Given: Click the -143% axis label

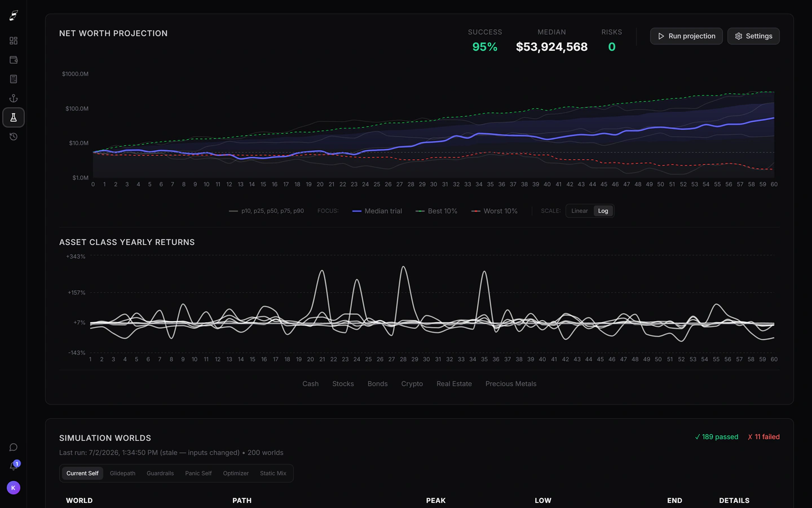Looking at the screenshot, I should pyautogui.click(x=77, y=353).
